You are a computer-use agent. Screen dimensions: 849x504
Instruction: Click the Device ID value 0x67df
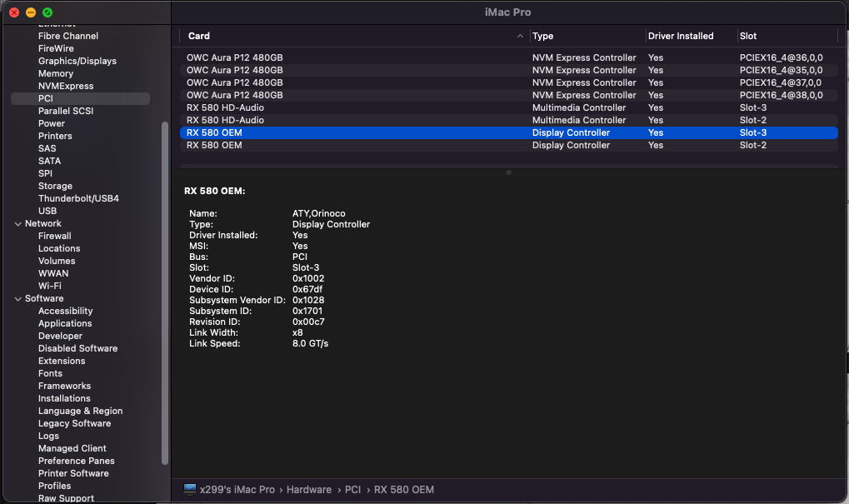(x=307, y=289)
